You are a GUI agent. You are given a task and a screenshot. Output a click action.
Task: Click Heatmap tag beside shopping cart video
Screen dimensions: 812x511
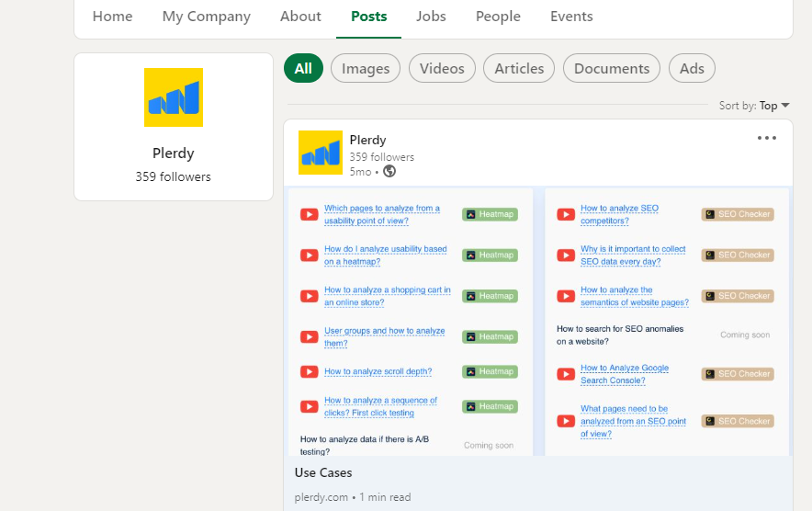[x=490, y=296]
